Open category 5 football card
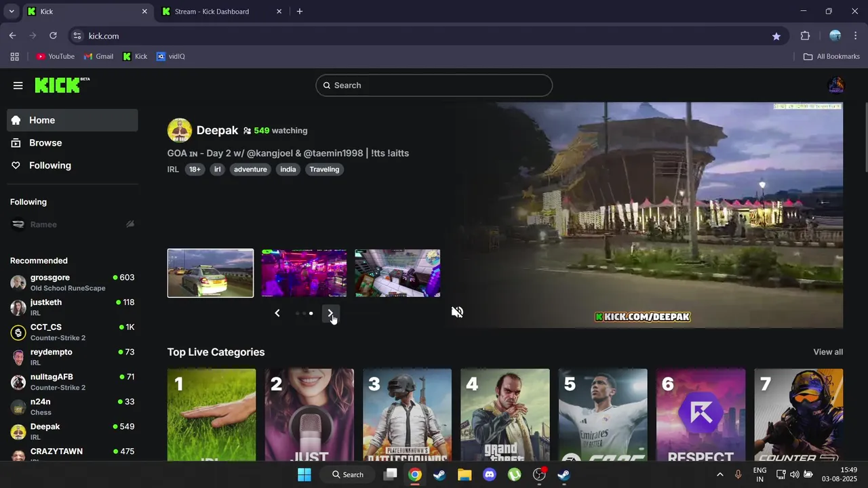 pos(603,415)
